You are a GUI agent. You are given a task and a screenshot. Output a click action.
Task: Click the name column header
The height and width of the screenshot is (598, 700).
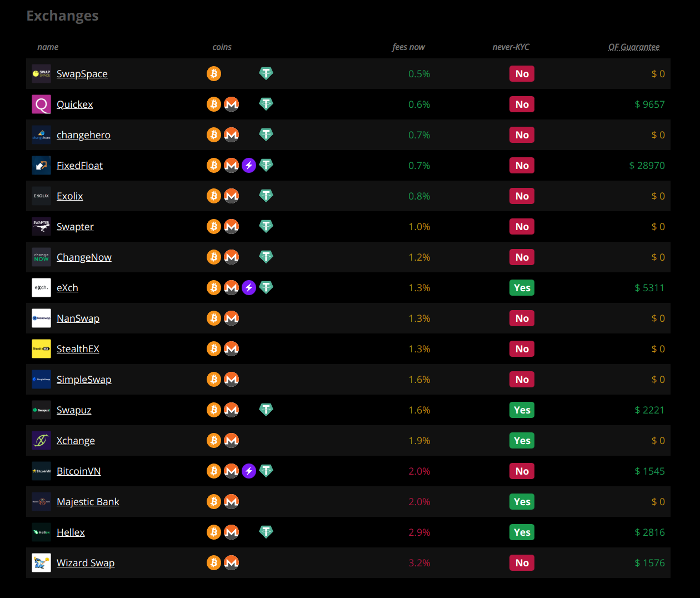(48, 47)
